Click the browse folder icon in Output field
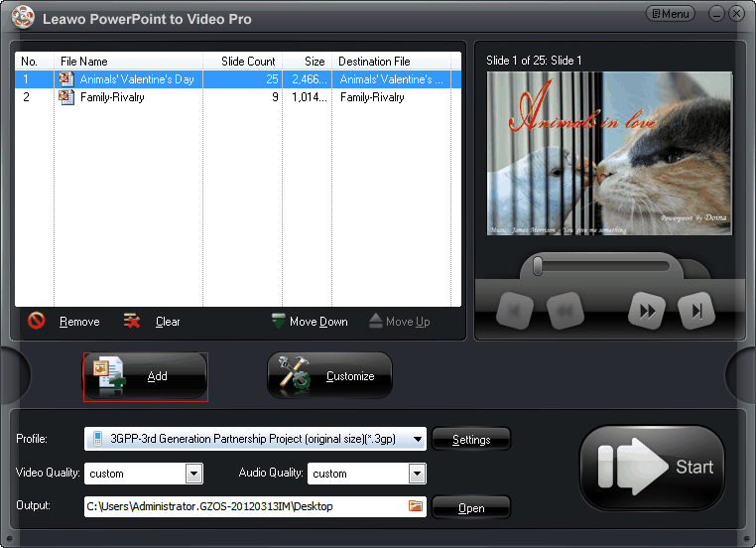The width and height of the screenshot is (756, 548). 416,506
